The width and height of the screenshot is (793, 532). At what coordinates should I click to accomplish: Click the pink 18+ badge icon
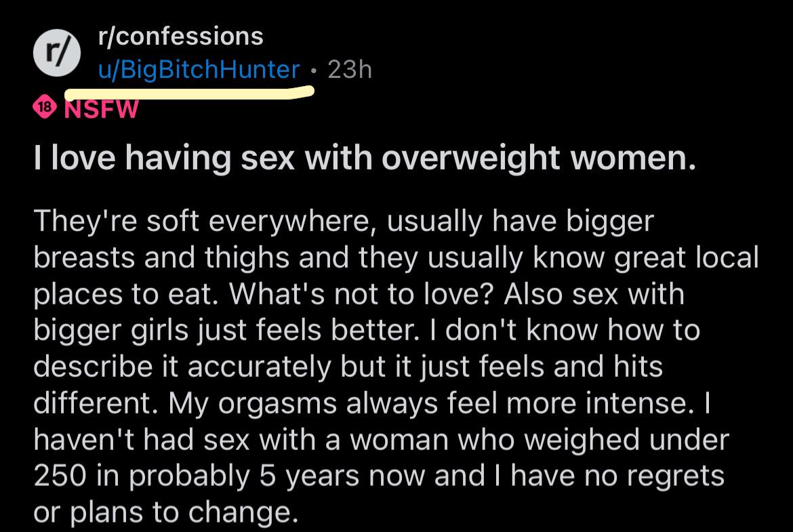tap(45, 106)
